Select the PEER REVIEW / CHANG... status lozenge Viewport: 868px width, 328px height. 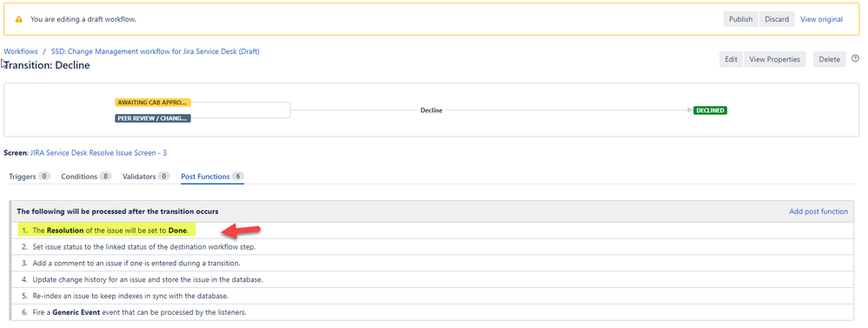coord(153,118)
